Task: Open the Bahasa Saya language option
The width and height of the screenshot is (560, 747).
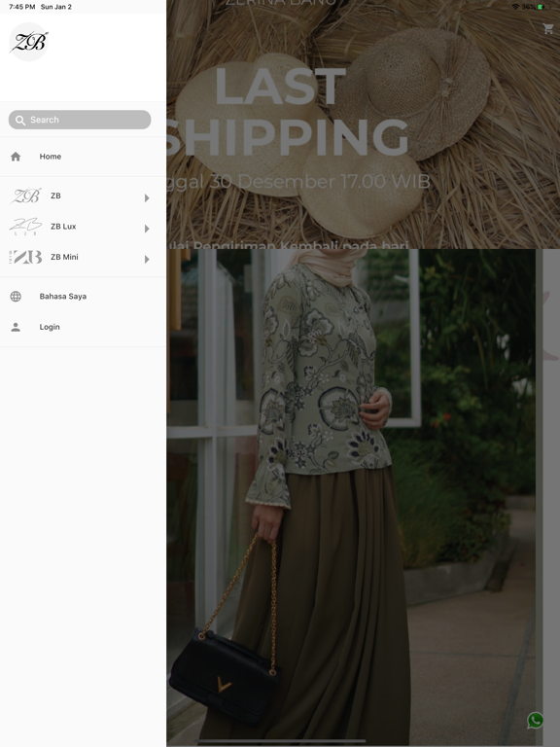Action: (x=63, y=297)
